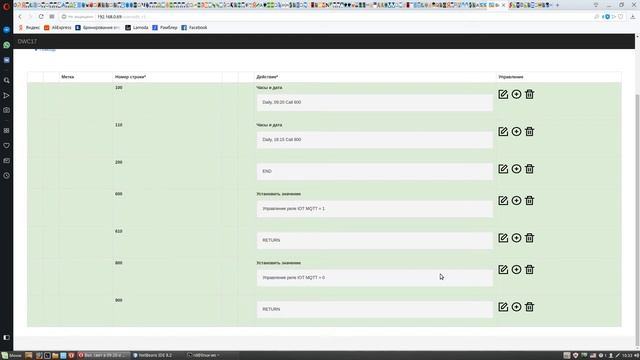Screen dimensions: 640x360
Task: Delete row 110 with trash icon
Action: [529, 131]
